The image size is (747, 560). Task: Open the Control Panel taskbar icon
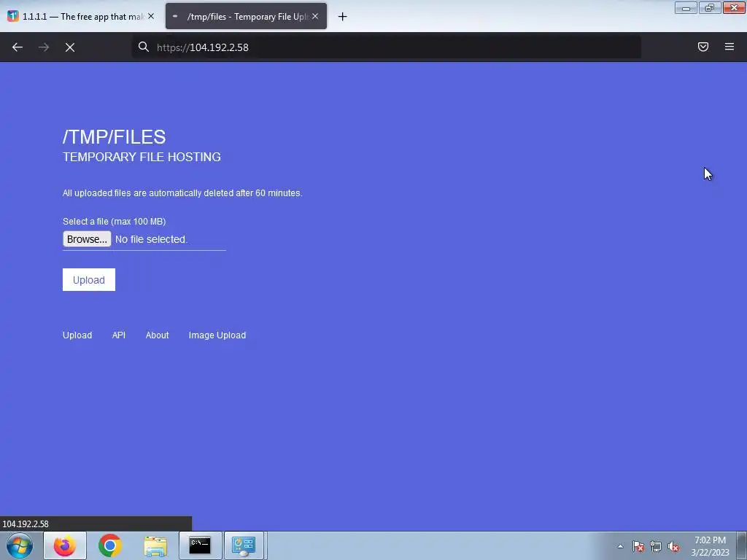(x=244, y=545)
